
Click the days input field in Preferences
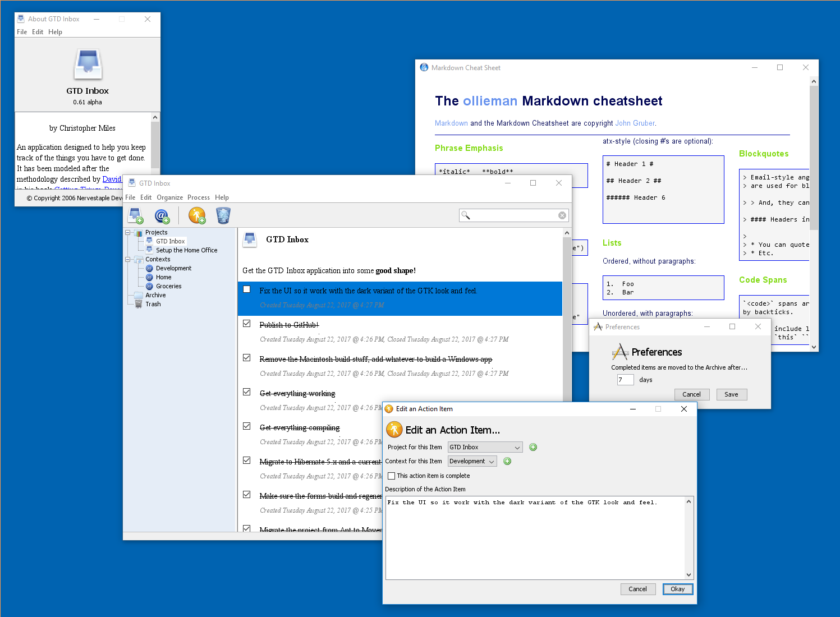(625, 380)
